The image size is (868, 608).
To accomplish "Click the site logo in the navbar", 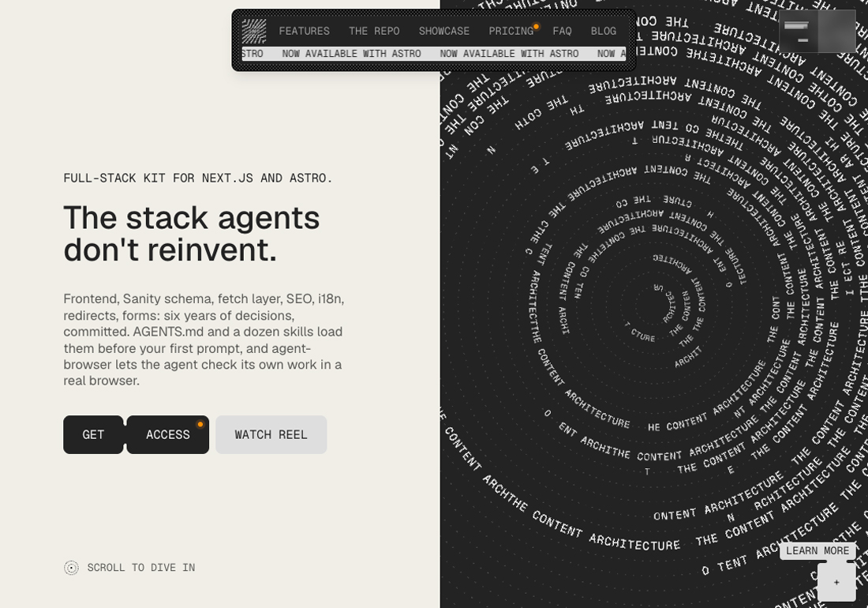I will coord(254,31).
